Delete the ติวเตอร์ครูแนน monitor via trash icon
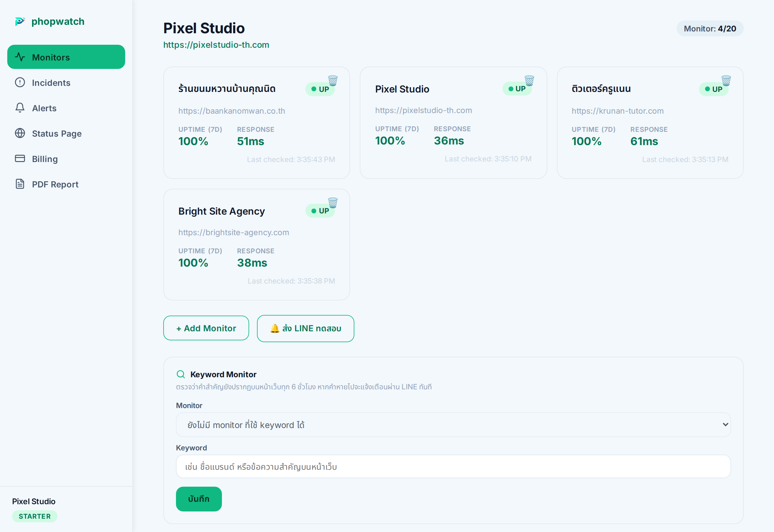 726,81
